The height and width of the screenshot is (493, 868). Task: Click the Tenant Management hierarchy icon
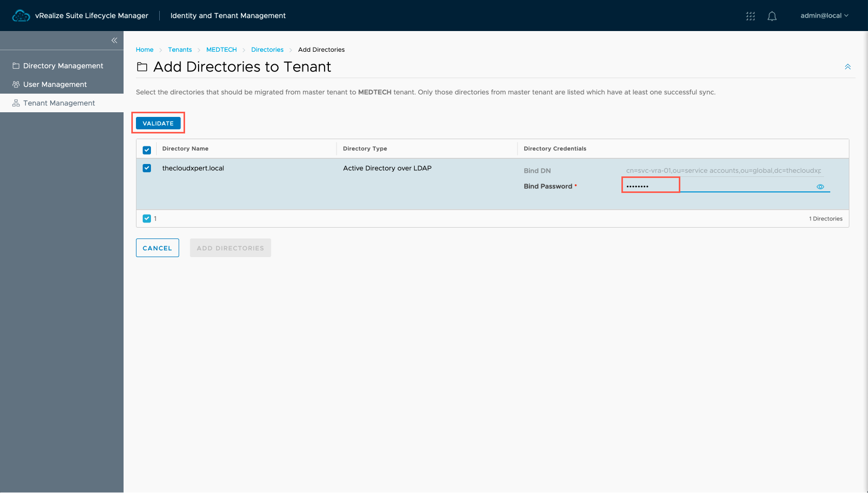[16, 103]
